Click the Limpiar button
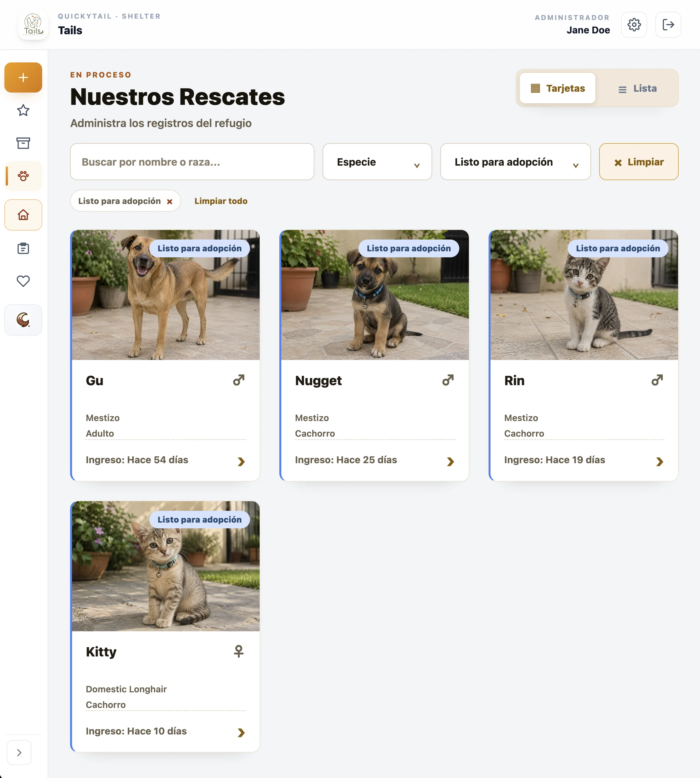The height and width of the screenshot is (778, 700). pos(638,162)
